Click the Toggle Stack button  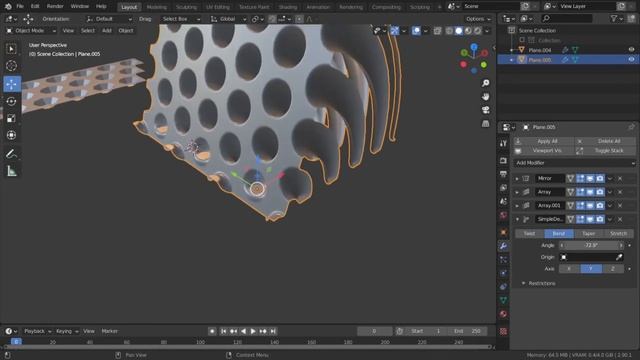(x=605, y=151)
